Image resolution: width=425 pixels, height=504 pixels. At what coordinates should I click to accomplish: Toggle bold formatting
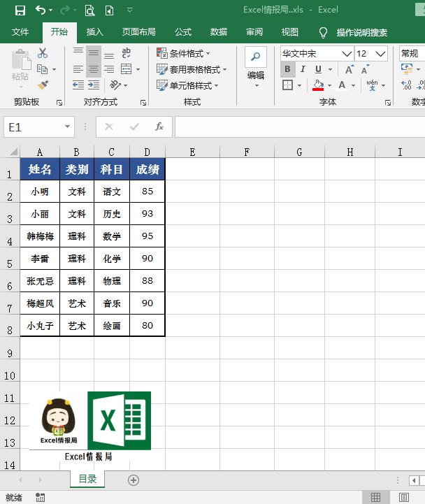click(x=287, y=69)
